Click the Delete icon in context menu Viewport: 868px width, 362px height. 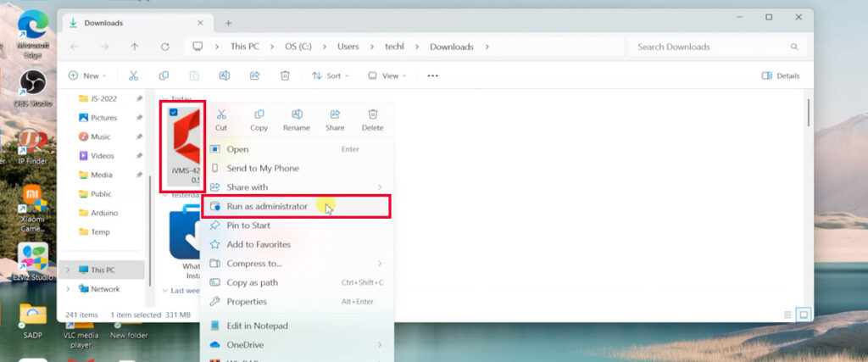point(373,114)
